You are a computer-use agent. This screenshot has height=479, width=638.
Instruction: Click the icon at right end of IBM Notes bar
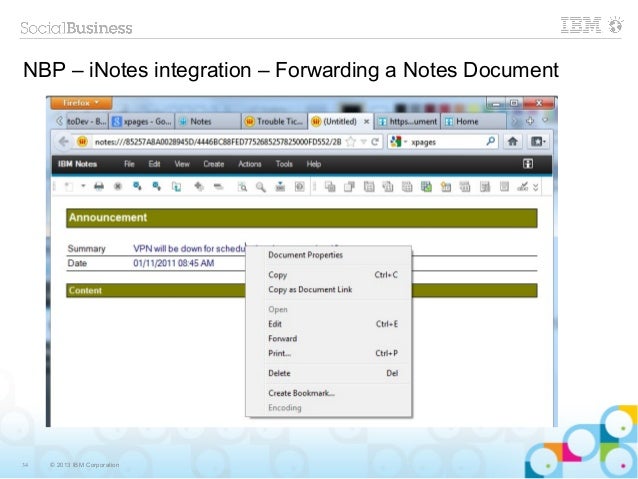[528, 164]
